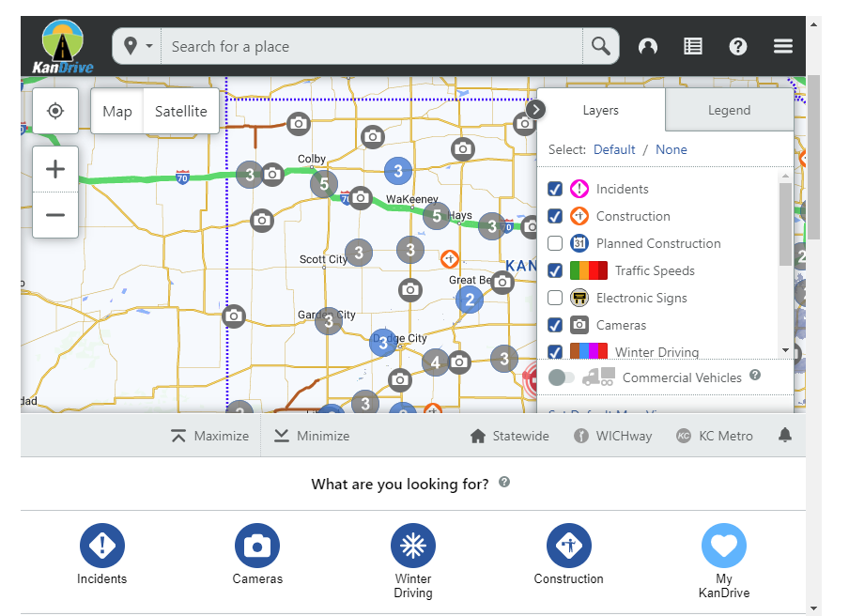This screenshot has height=616, width=849.
Task: Collapse the layers panel with arrow
Action: tap(535, 109)
